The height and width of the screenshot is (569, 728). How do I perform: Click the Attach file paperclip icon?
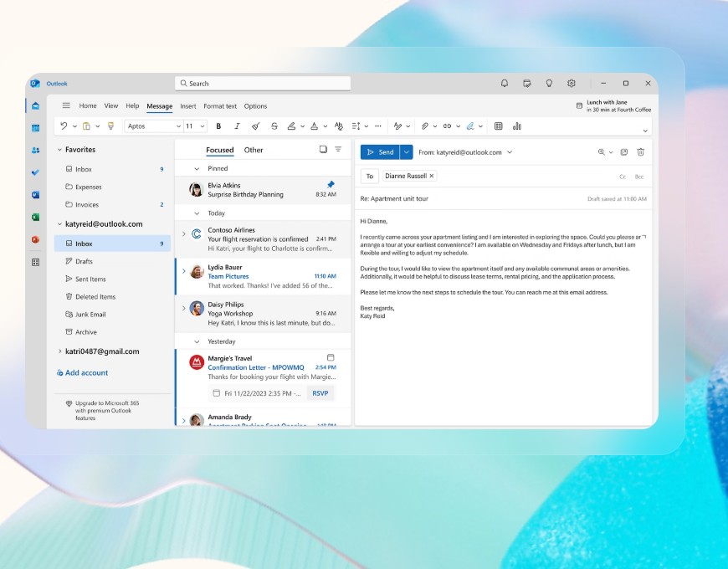[x=425, y=126]
